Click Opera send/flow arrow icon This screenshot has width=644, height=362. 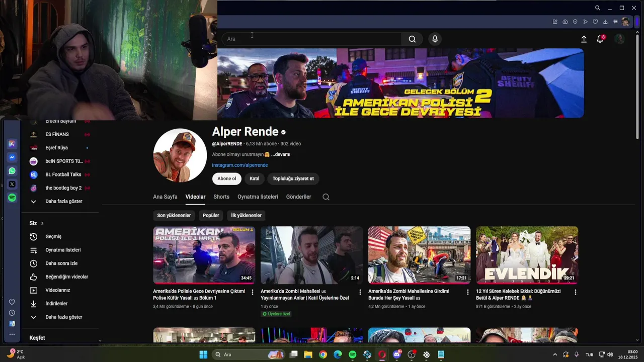585,22
